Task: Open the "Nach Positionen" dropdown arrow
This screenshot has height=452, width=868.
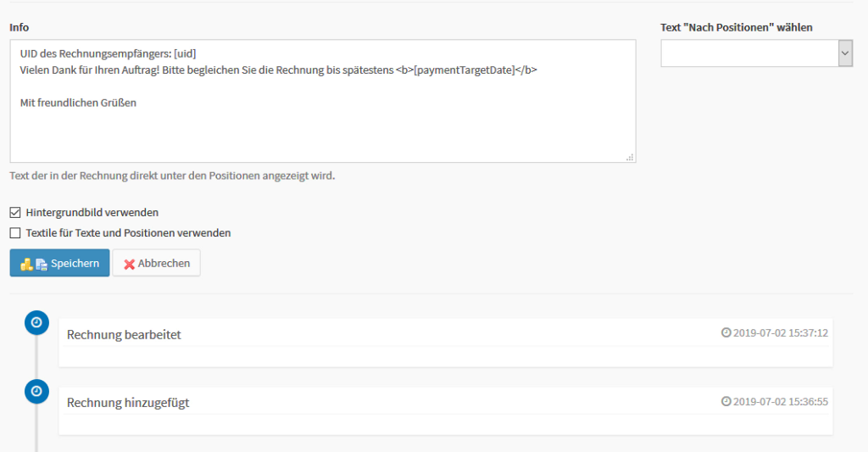Action: click(845, 53)
